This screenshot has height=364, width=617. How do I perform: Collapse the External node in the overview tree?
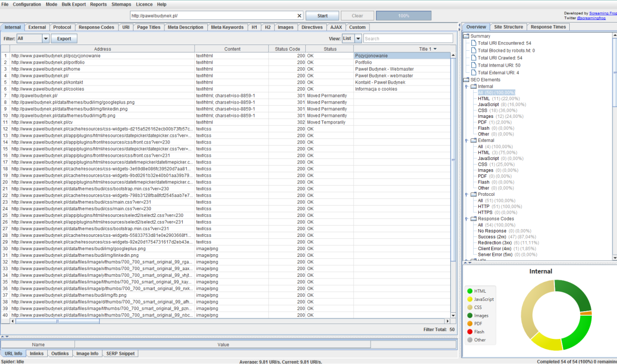click(466, 140)
